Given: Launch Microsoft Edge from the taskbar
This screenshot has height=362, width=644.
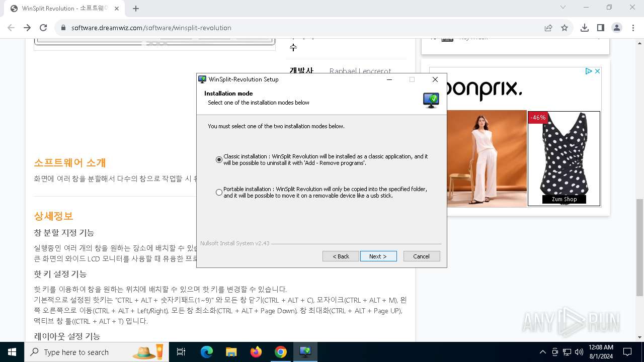Looking at the screenshot, I should coord(207,352).
